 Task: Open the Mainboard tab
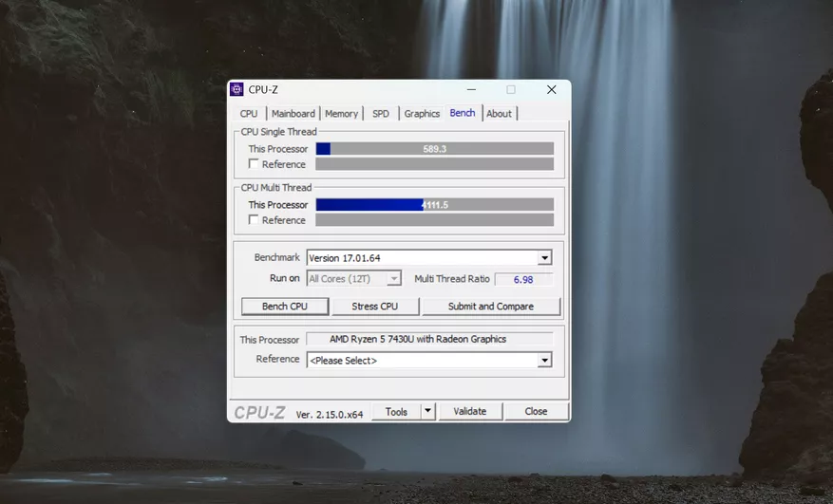point(293,114)
